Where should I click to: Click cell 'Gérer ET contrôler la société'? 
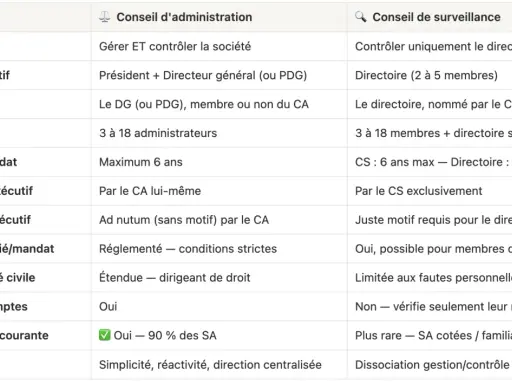coord(220,46)
